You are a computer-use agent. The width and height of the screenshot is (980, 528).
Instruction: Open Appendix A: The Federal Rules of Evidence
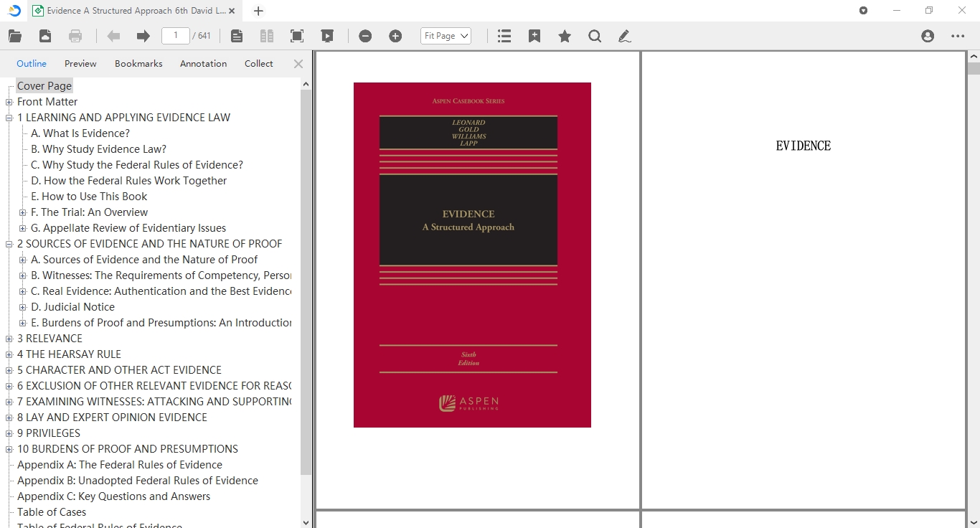[120, 465]
